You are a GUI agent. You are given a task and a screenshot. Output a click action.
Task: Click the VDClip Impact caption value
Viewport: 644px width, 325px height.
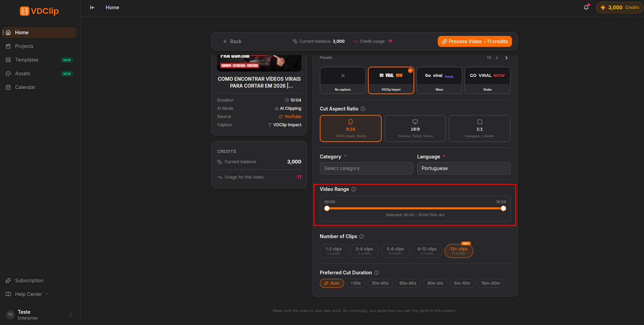(x=285, y=125)
